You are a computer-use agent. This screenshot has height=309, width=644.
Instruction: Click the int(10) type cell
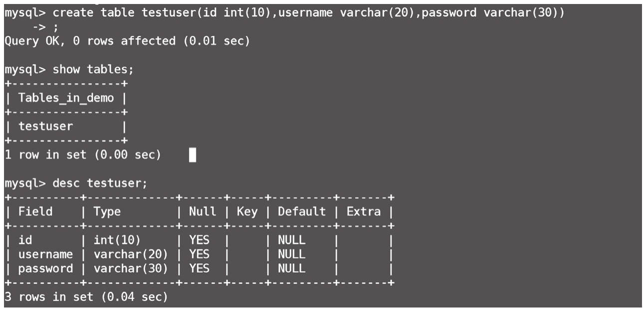[117, 240]
